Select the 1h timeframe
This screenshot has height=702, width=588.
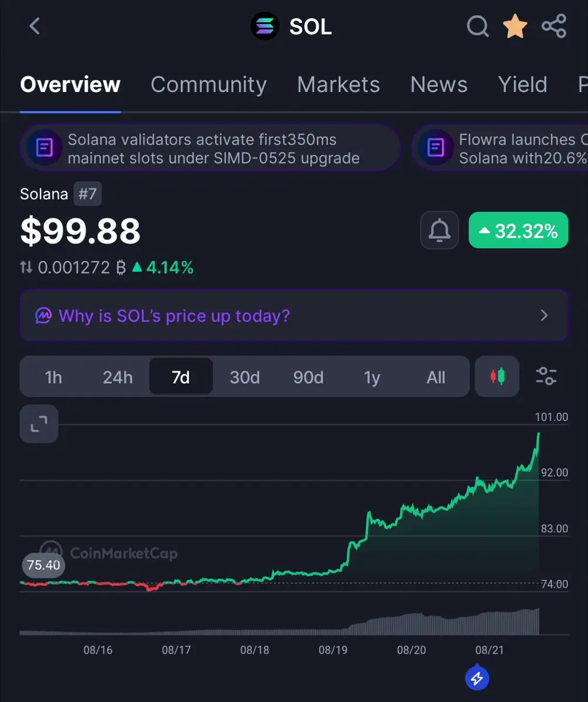53,378
